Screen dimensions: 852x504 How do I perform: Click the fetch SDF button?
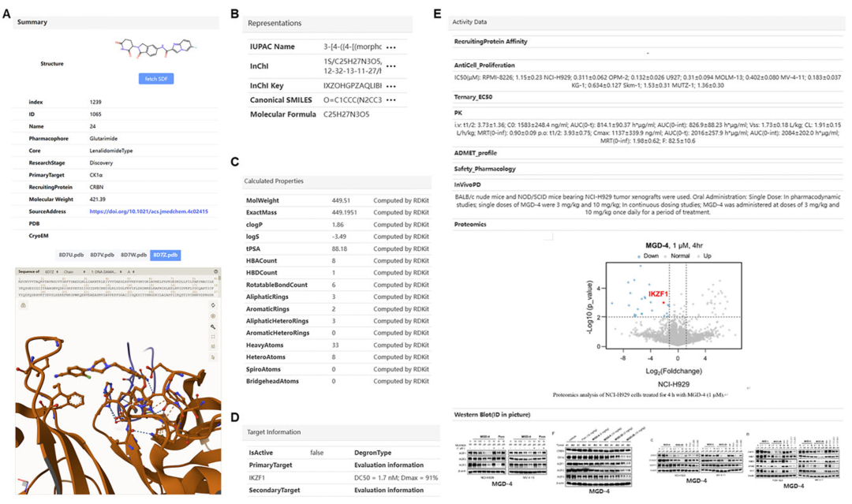pyautogui.click(x=156, y=79)
